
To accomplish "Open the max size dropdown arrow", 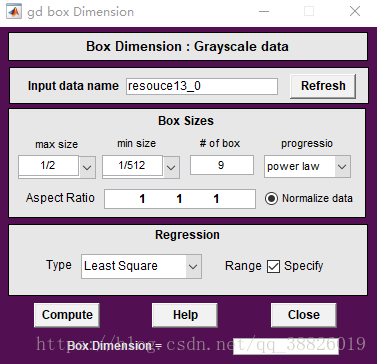I will [x=87, y=167].
